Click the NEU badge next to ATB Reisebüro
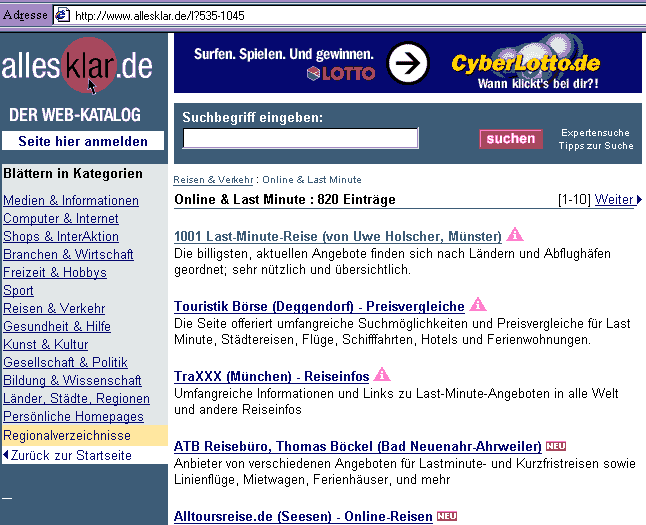The image size is (646, 525). tap(556, 446)
